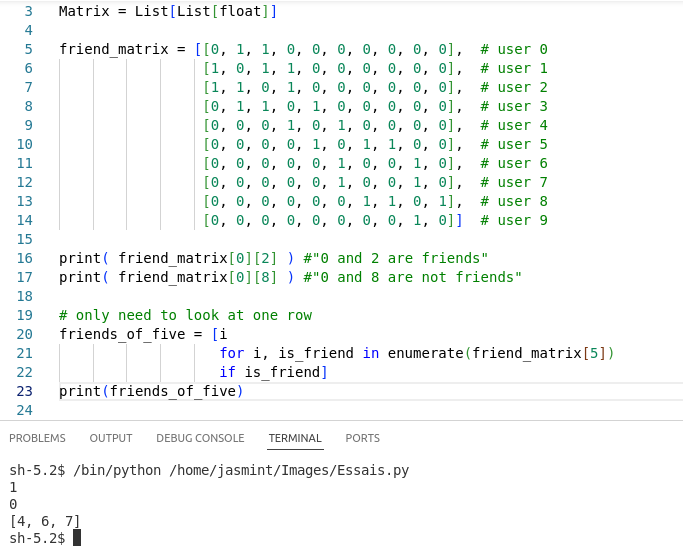Select the TERMINAL tab
This screenshot has width=683, height=553.
click(295, 438)
